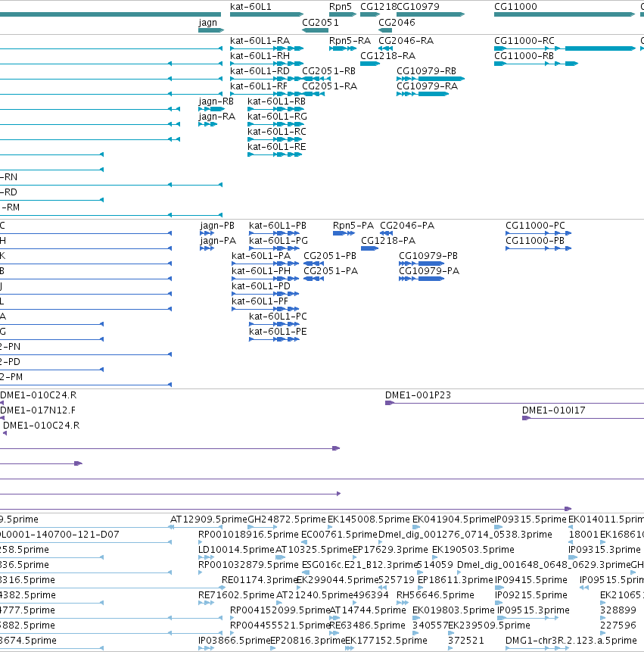Select protein CG2051-PA
The image size is (644, 652).
(x=314, y=279)
